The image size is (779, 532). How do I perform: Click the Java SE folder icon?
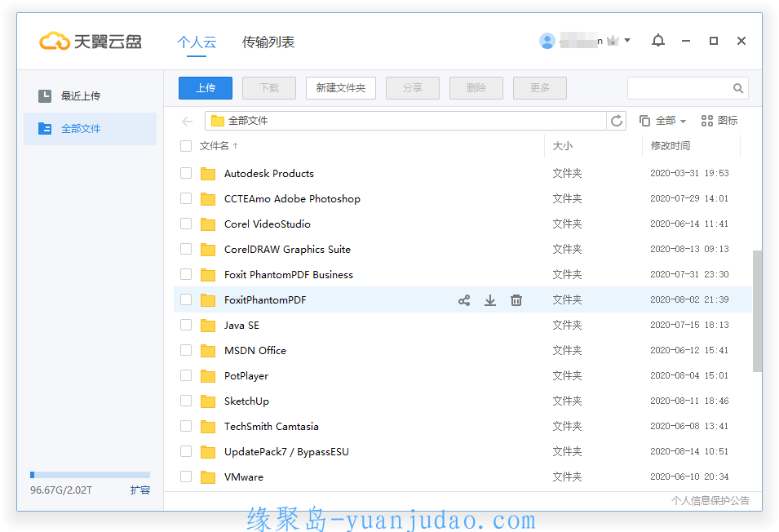(208, 326)
